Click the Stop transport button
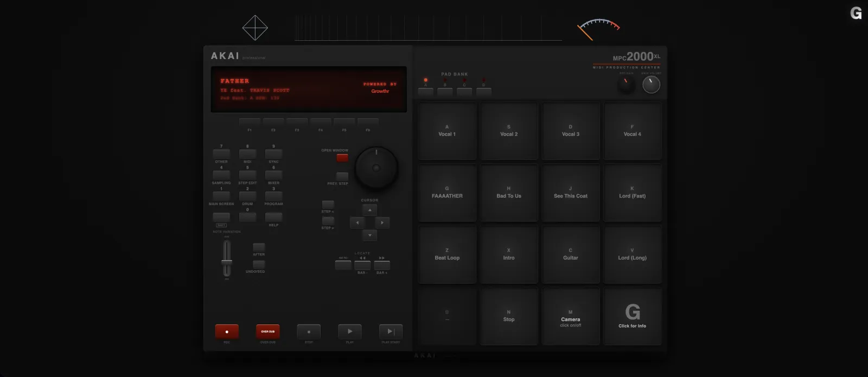This screenshot has height=377, width=868. pos(309,331)
